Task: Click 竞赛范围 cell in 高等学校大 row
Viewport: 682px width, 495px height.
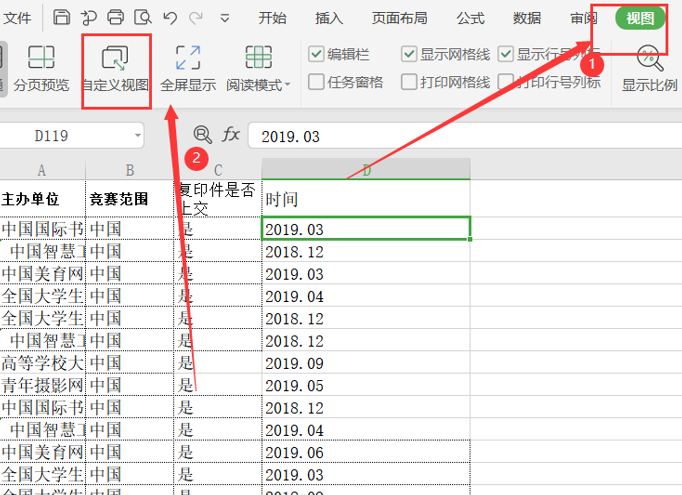Action: (130, 362)
